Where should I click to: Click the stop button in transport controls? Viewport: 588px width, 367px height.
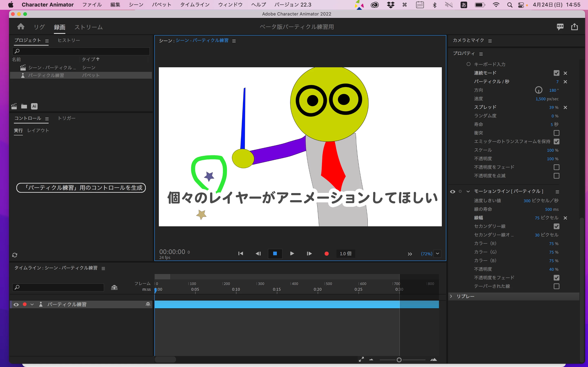(x=275, y=254)
